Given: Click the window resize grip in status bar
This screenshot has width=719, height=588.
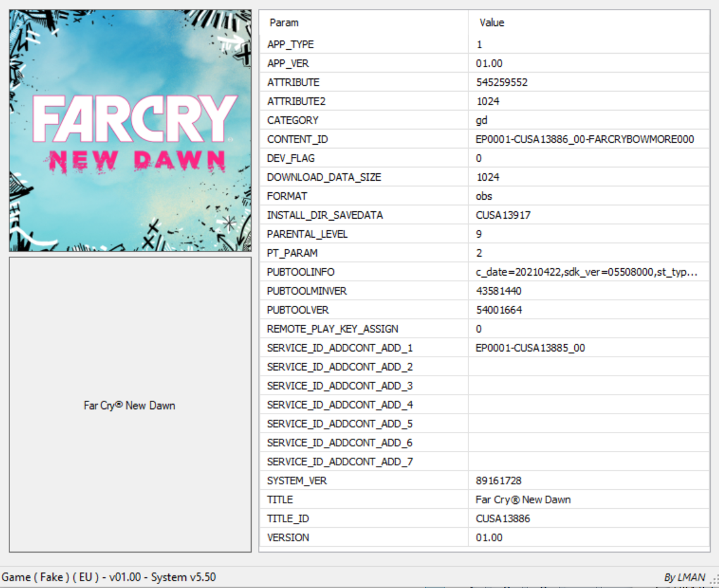Looking at the screenshot, I should 714,579.
